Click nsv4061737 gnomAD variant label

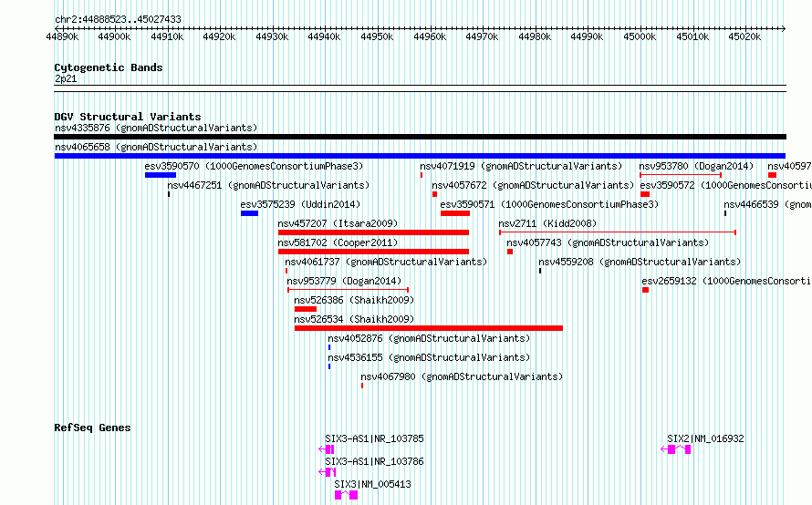[386, 262]
